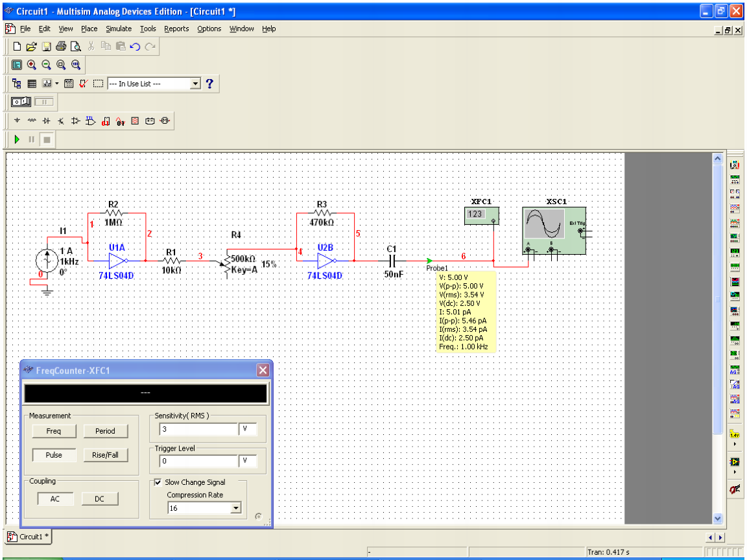Select the XFC1 frequency counter on canvas
The image size is (747, 560).
(x=482, y=216)
